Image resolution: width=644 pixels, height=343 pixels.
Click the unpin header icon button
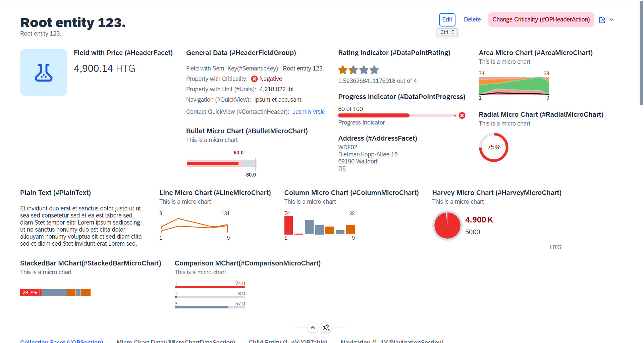[x=326, y=328]
